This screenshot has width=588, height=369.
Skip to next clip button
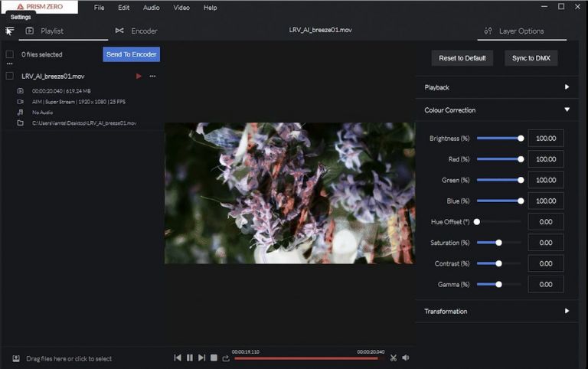[202, 358]
